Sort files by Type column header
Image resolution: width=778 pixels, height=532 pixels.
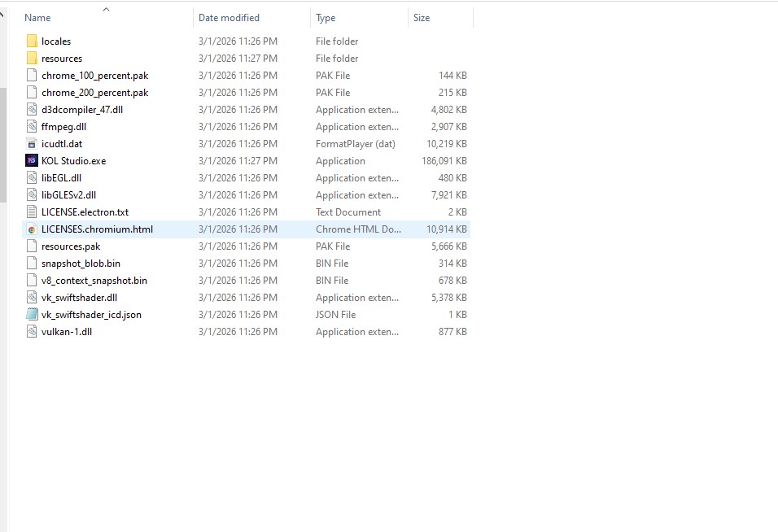coord(326,18)
